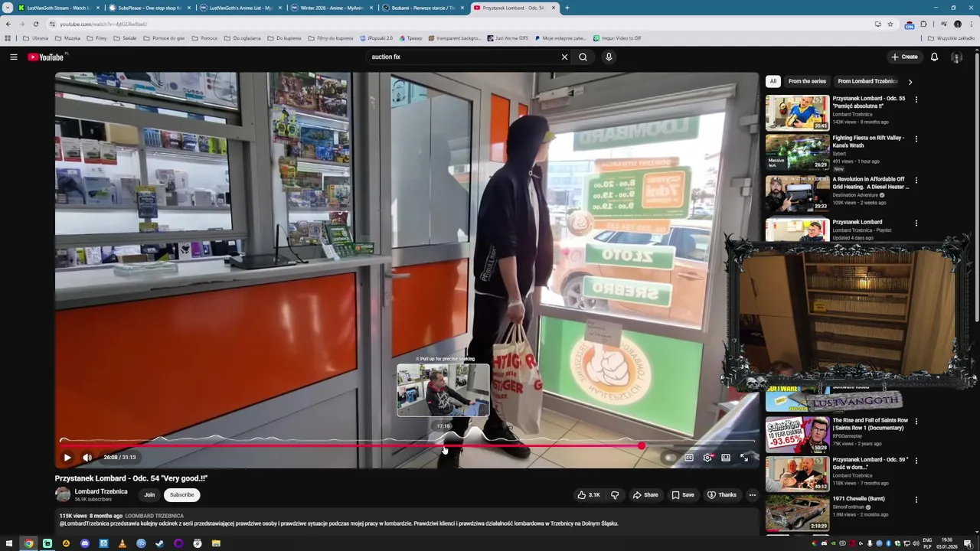The width and height of the screenshot is (980, 551).
Task: Click the search magnifier button
Action: pyautogui.click(x=583, y=57)
